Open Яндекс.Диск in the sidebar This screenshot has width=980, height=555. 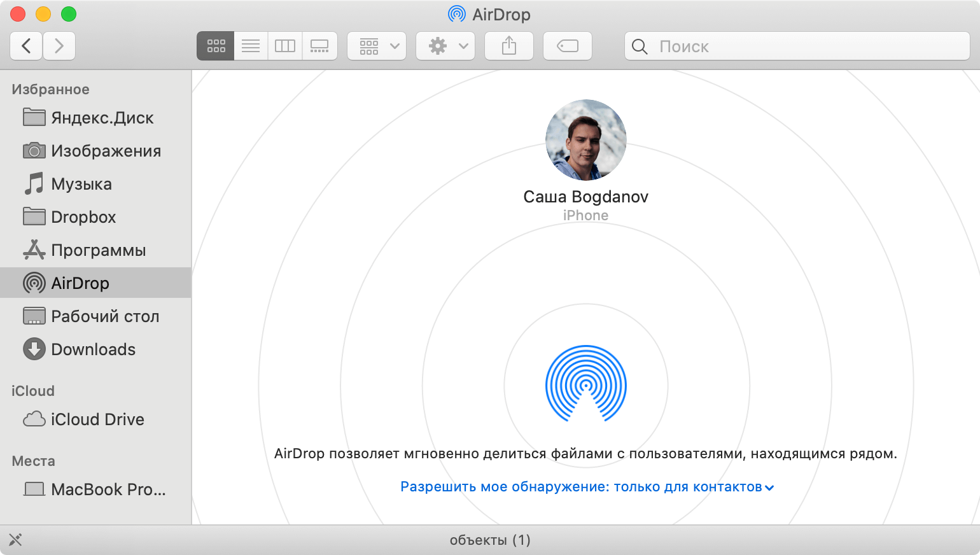point(102,118)
